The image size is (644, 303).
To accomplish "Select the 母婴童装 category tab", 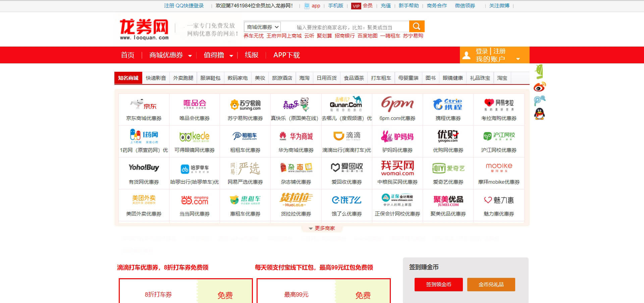I will [408, 78].
